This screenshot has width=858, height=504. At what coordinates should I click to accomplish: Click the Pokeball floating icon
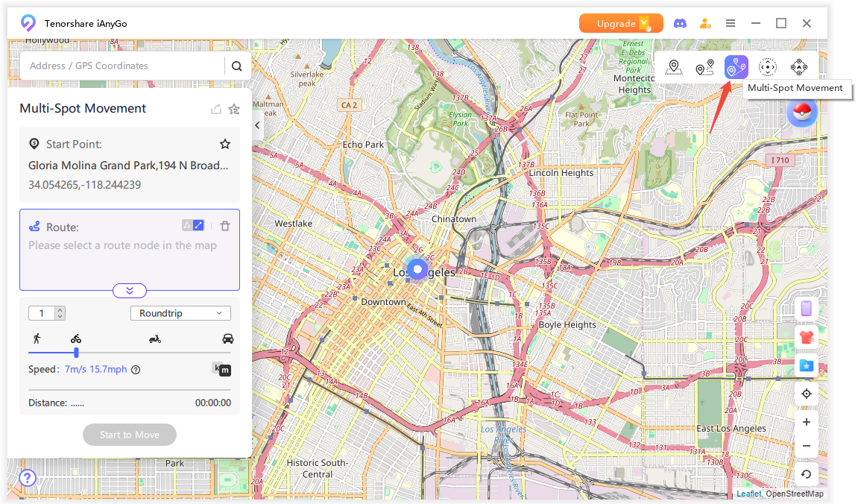click(802, 113)
